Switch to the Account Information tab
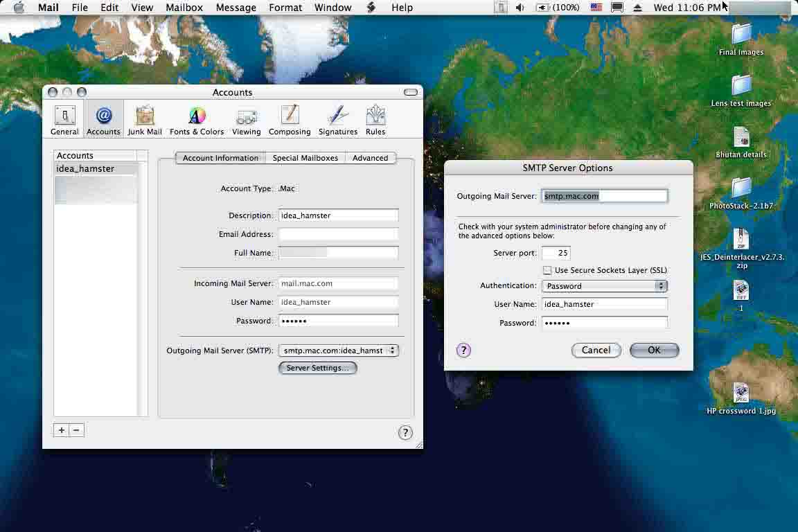The image size is (798, 532). [x=220, y=158]
